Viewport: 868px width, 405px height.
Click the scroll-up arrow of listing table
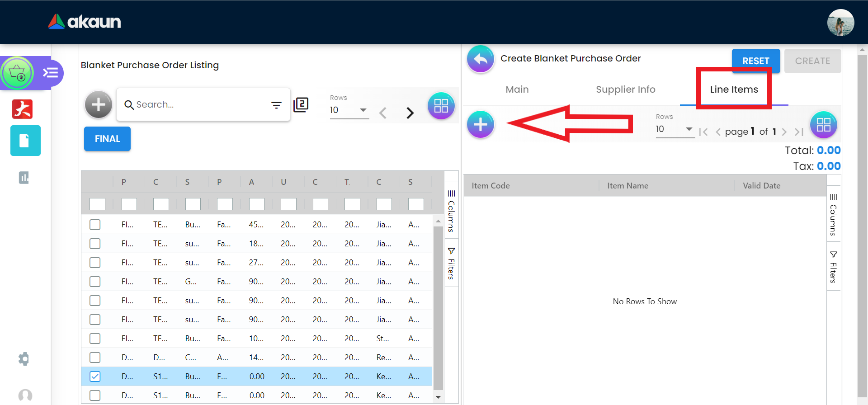pyautogui.click(x=438, y=221)
